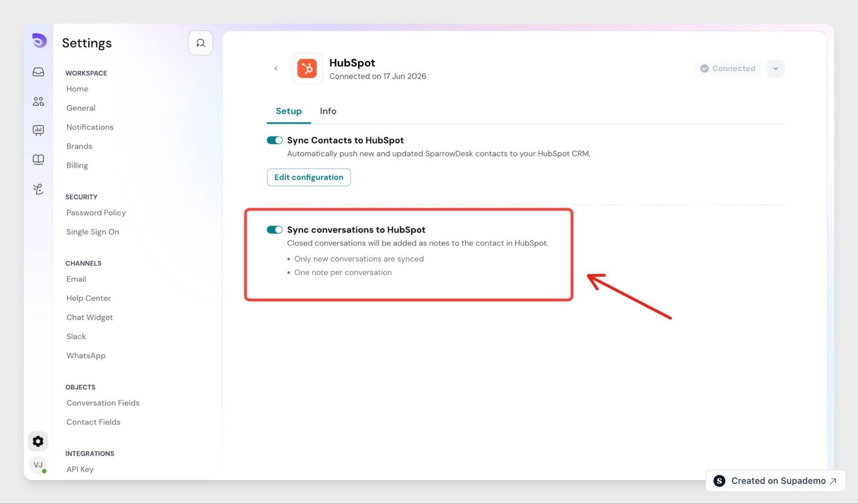Click the Connected status button

point(728,68)
